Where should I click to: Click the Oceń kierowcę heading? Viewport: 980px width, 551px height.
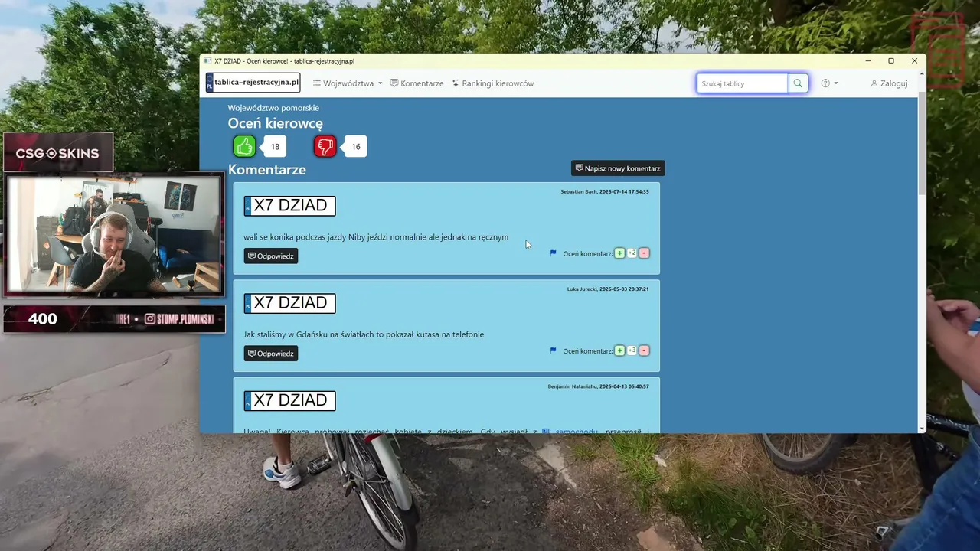coord(276,123)
